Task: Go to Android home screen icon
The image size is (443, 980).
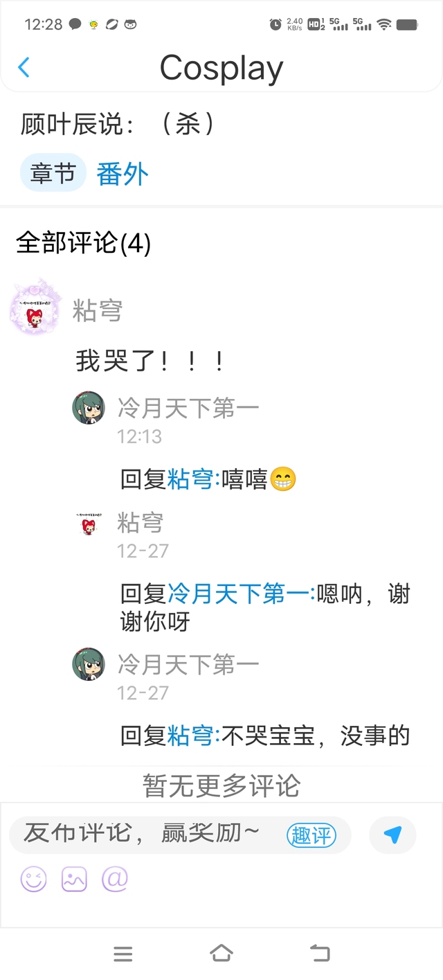Action: pyautogui.click(x=221, y=954)
